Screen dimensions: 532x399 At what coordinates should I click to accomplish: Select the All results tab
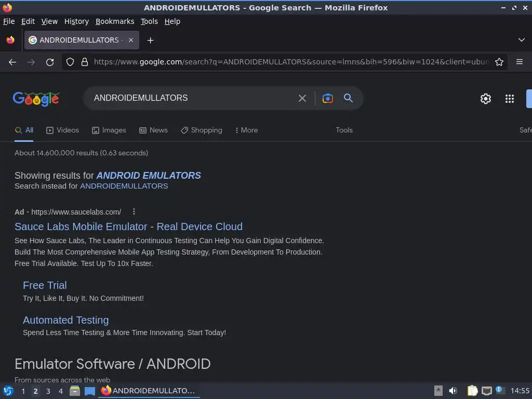(24, 130)
